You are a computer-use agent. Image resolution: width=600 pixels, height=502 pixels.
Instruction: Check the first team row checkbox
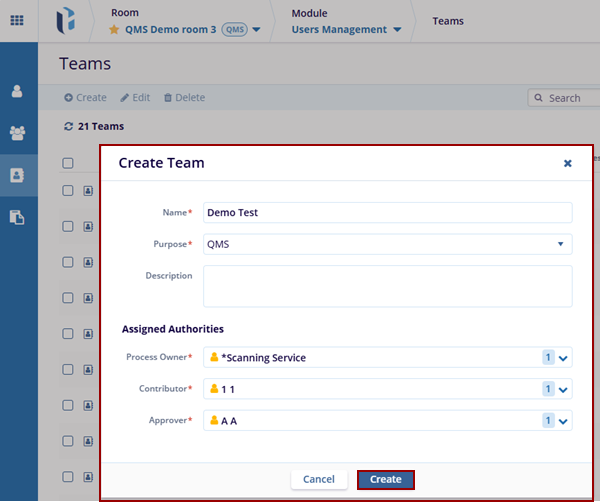68,190
